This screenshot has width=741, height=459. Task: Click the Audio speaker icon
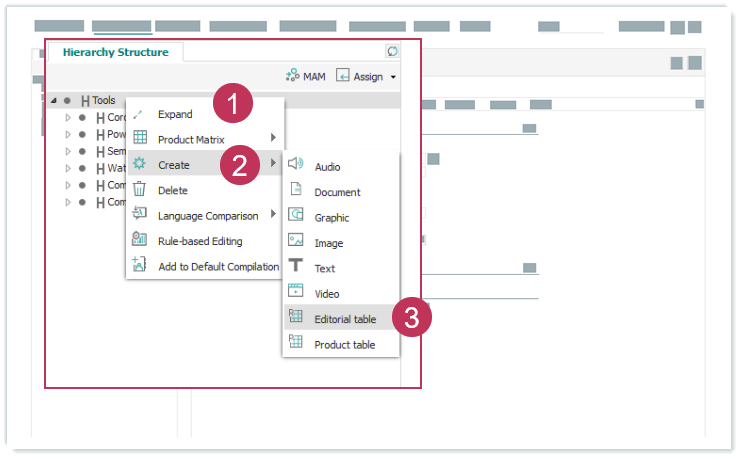click(x=295, y=165)
